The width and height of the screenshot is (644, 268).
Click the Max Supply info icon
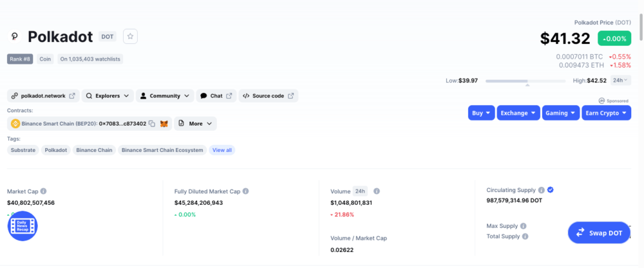(523, 226)
